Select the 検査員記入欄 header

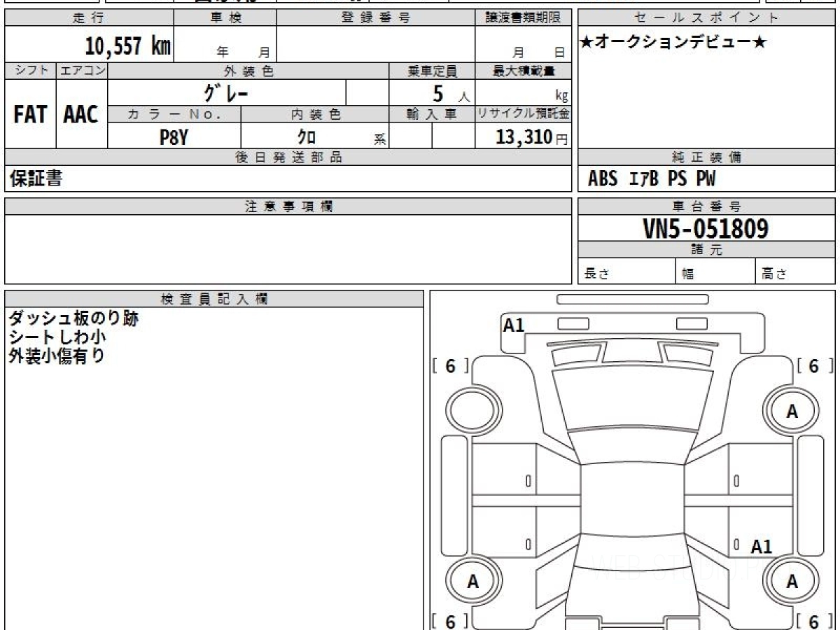[214, 299]
